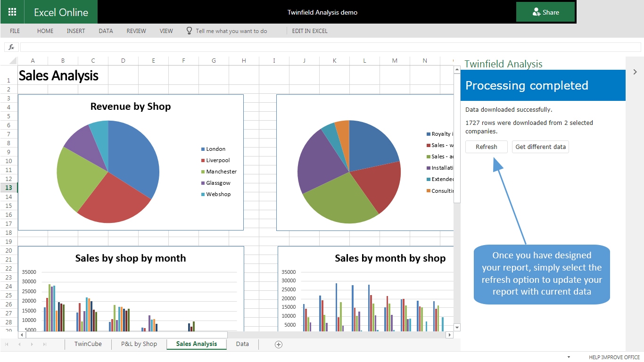This screenshot has width=644, height=362.
Task: Click the London legend label
Action: 216,149
